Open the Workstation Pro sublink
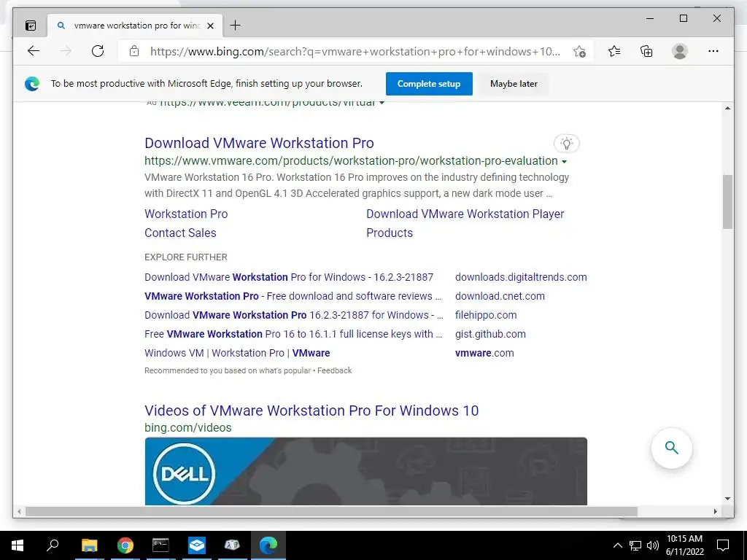Screen dimensions: 747x560 pyautogui.click(x=186, y=214)
